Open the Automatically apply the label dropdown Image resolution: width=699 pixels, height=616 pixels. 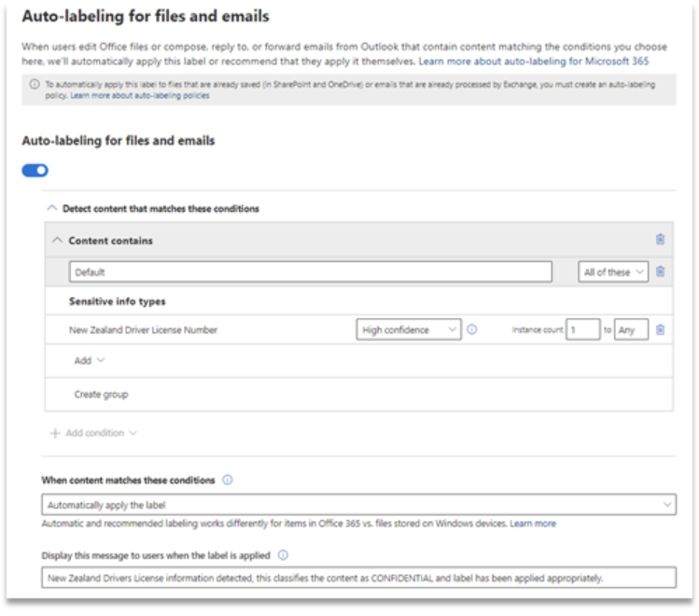358,504
